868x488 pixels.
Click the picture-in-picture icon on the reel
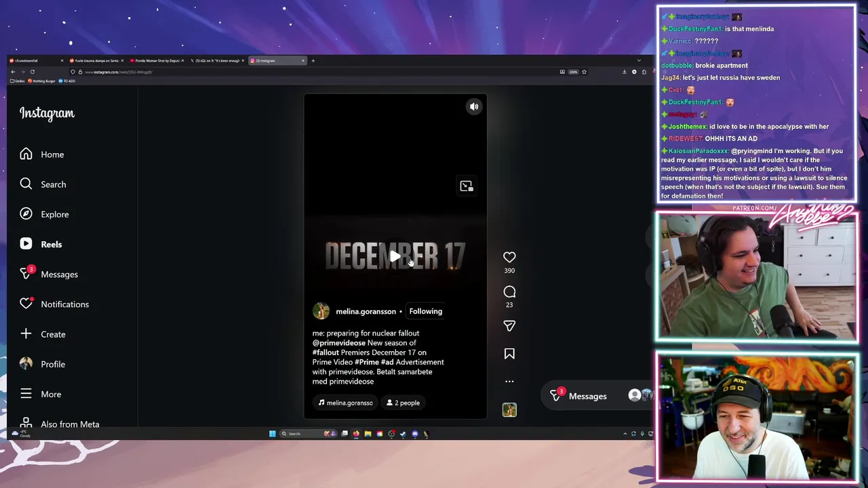pos(466,186)
